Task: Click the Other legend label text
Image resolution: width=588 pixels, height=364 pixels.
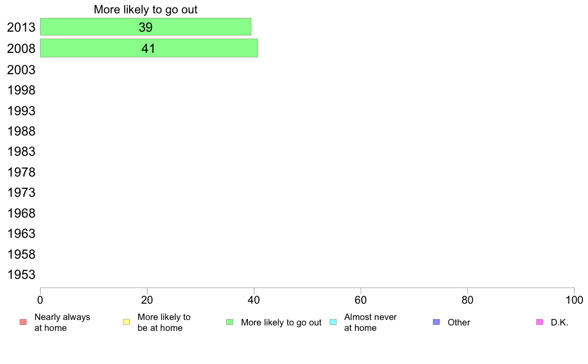Action: (x=459, y=322)
